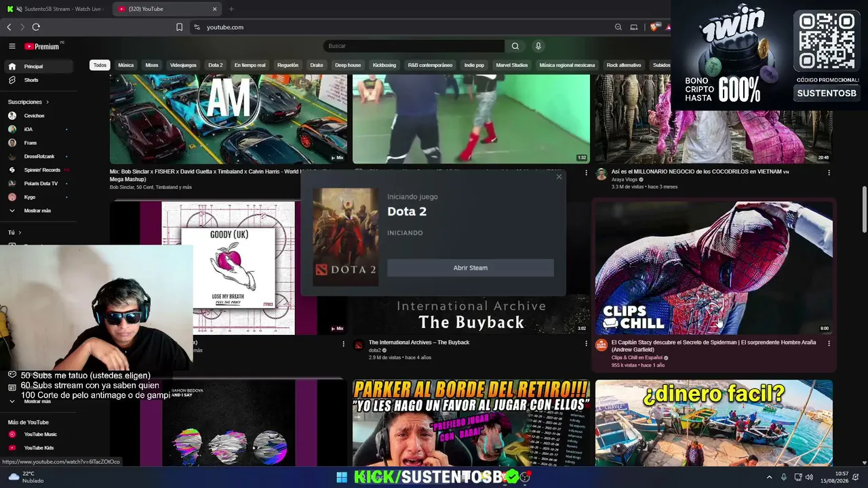The height and width of the screenshot is (488, 868).
Task: Open Principal in the sidebar
Action: (x=38, y=66)
